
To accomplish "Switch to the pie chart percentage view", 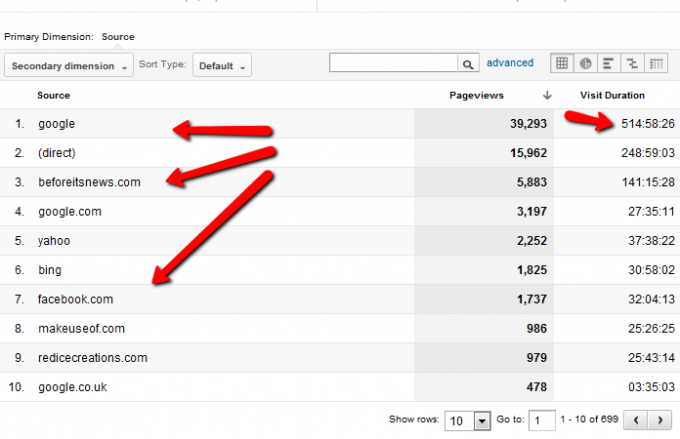I will pos(585,64).
